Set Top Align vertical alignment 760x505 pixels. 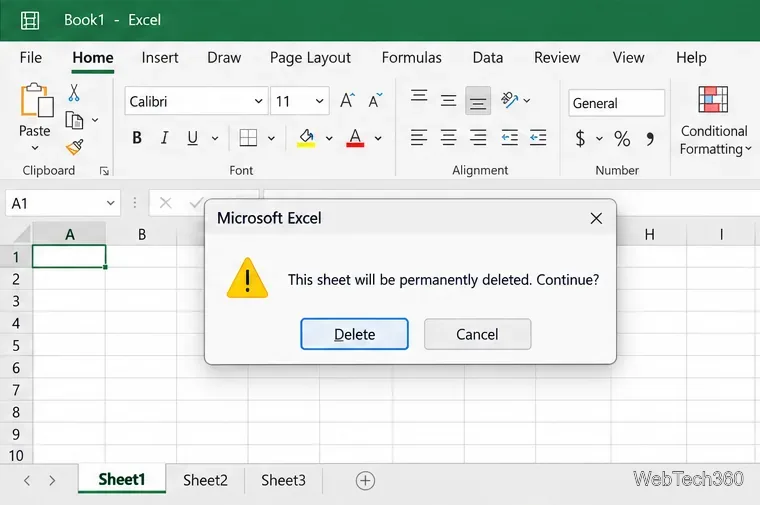click(419, 96)
